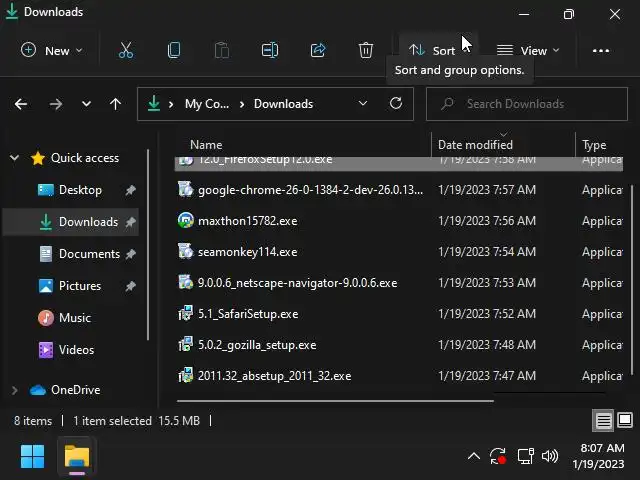Expand the address bar history dropdown
640x480 pixels.
tap(362, 104)
